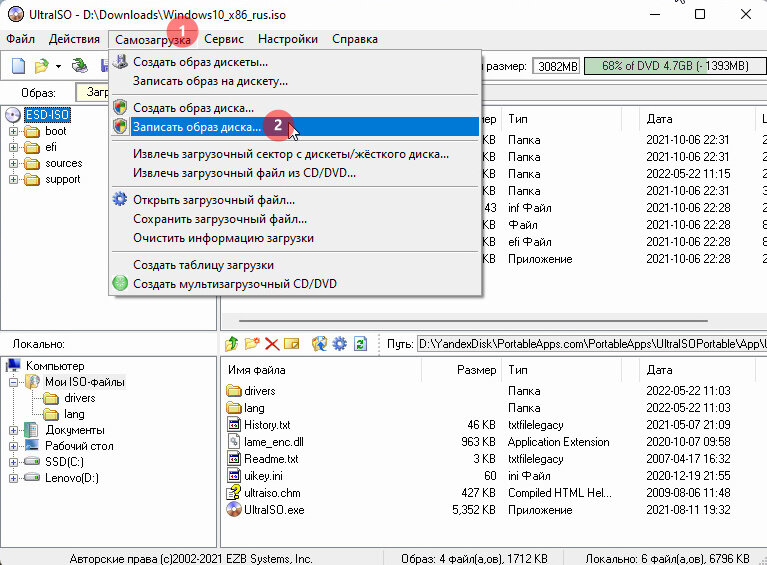Click shield icon beside 'Создать образ диска'
This screenshot has width=767, height=565.
120,107
